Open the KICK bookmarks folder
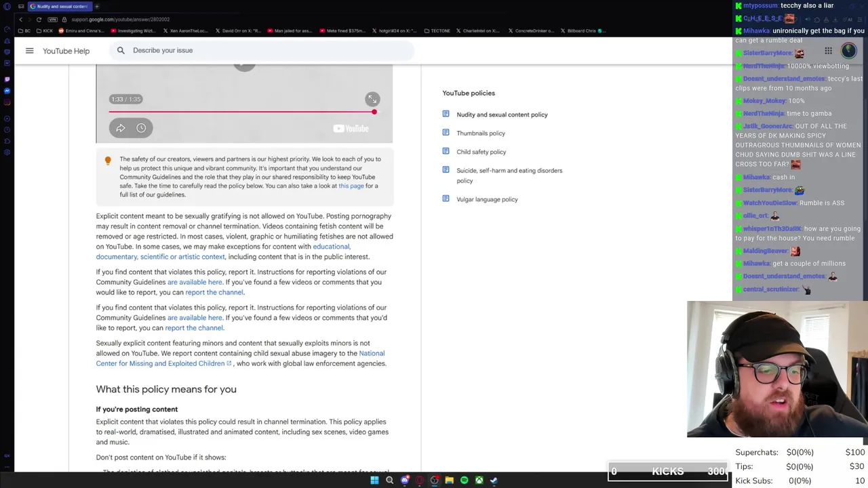 tap(44, 30)
